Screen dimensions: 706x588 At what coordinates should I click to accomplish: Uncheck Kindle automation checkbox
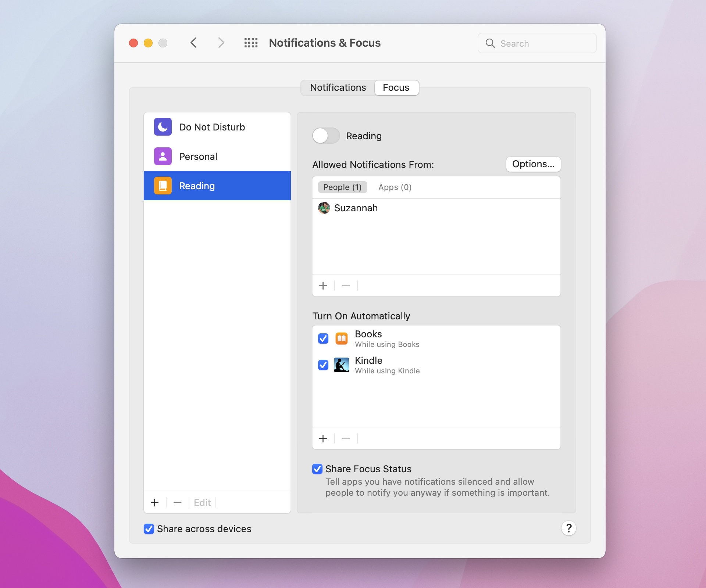tap(323, 365)
